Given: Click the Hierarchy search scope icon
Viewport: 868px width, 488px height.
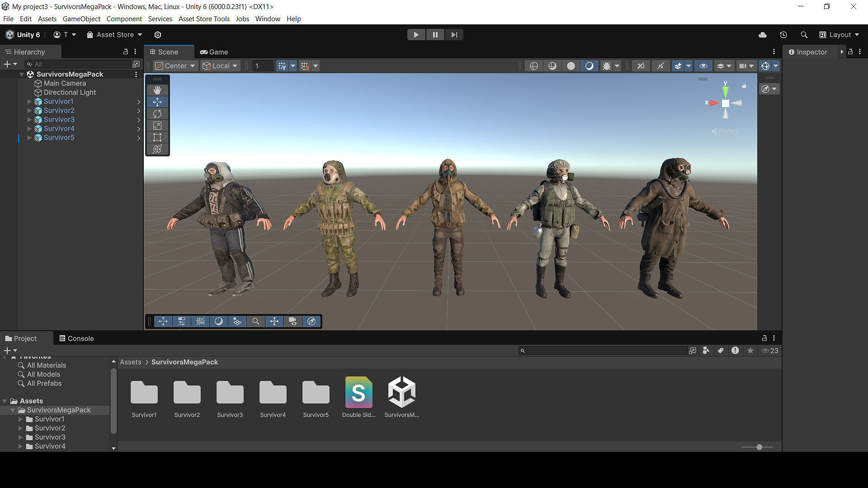Looking at the screenshot, I should 136,64.
